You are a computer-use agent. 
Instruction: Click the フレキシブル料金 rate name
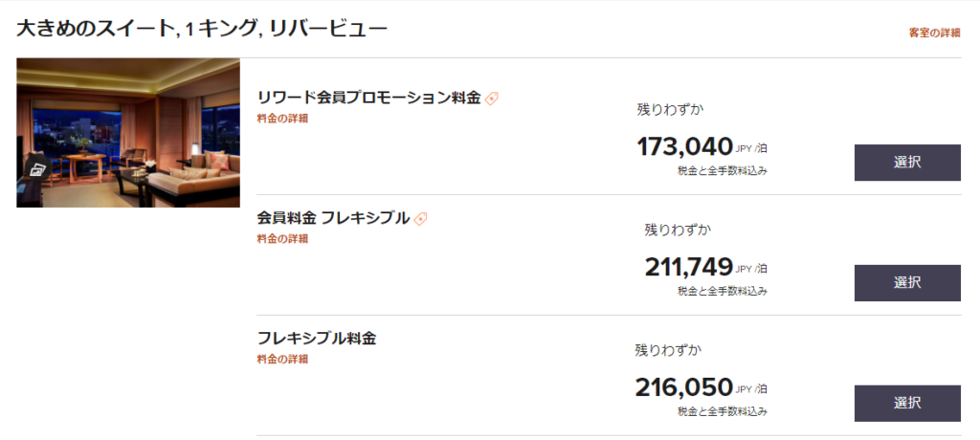(x=316, y=339)
